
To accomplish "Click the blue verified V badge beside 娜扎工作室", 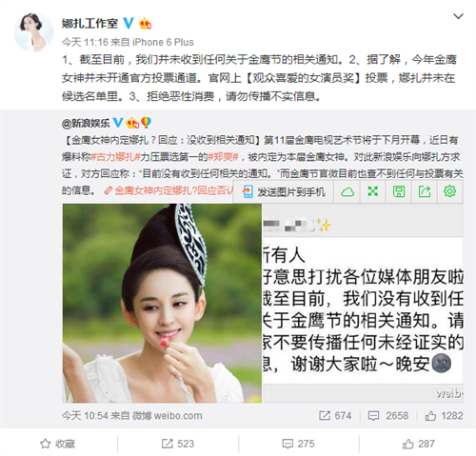I will [x=129, y=23].
